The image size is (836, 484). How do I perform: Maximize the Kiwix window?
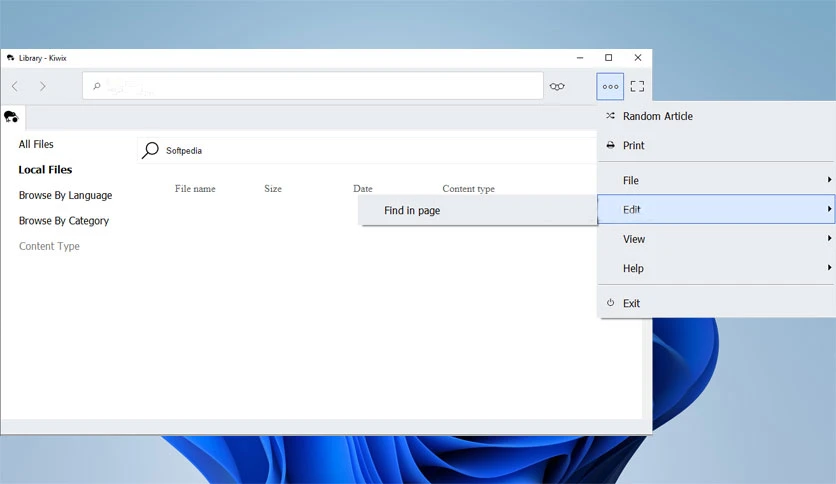pyautogui.click(x=608, y=58)
